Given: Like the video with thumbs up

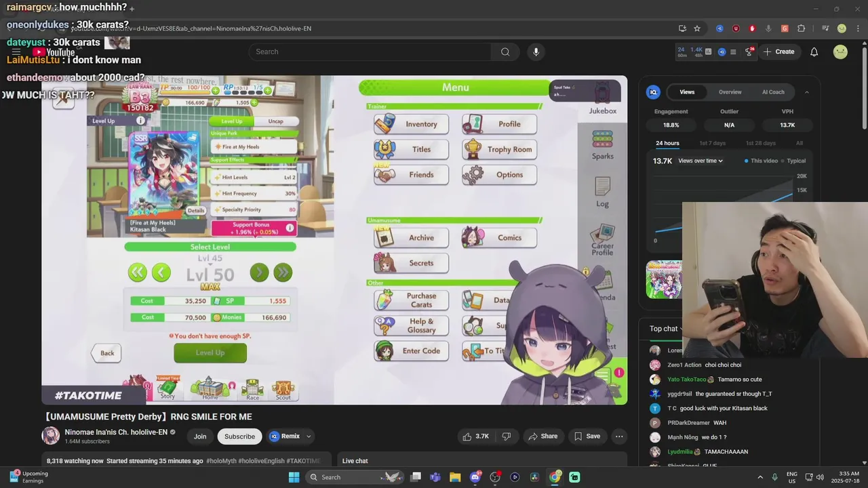Looking at the screenshot, I should (x=475, y=436).
